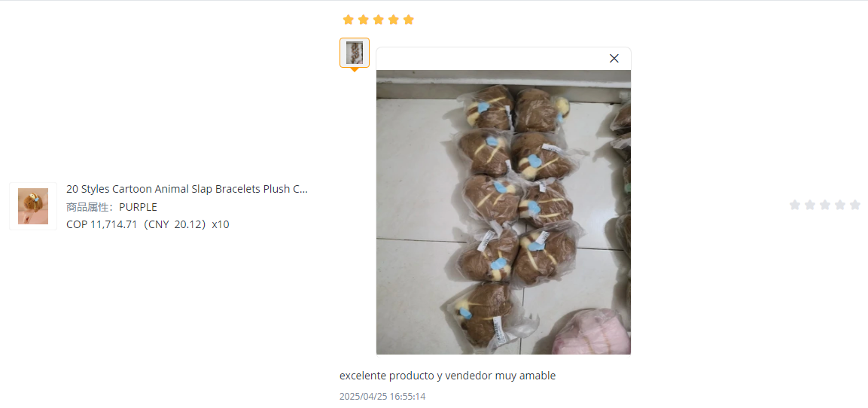Viewport: 868px width, 408px height.
Task: Click the first yellow rating star
Action: [x=349, y=20]
